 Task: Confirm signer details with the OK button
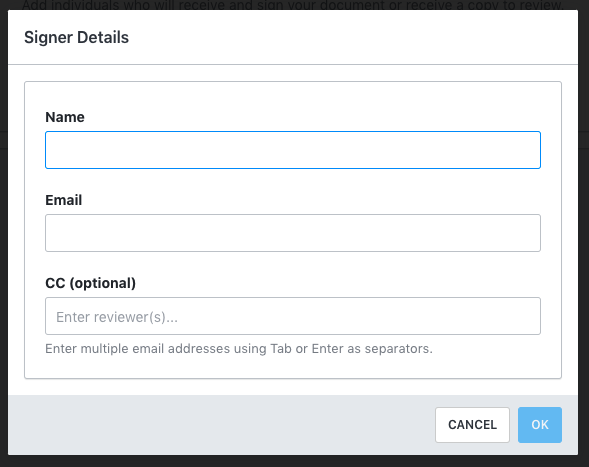click(x=540, y=425)
